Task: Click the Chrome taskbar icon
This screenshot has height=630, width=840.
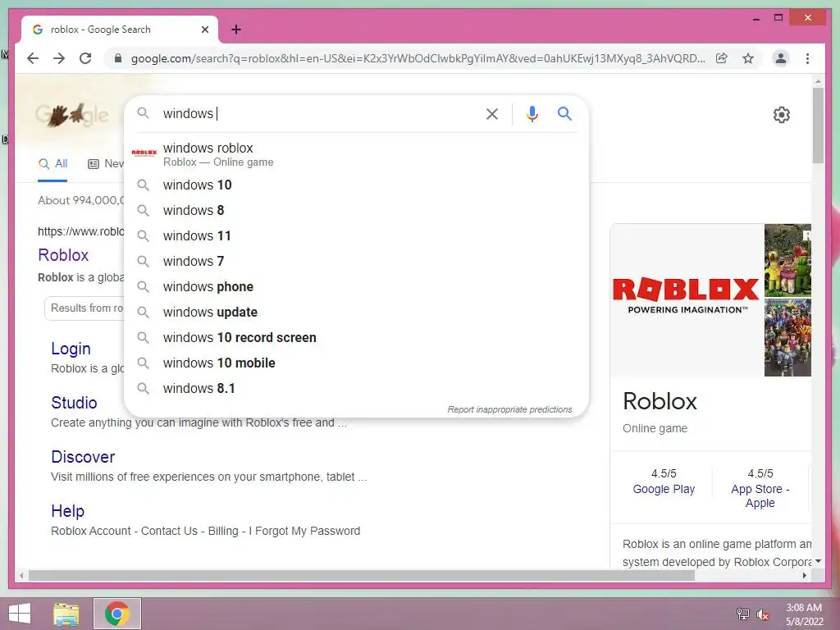Action: point(117,614)
